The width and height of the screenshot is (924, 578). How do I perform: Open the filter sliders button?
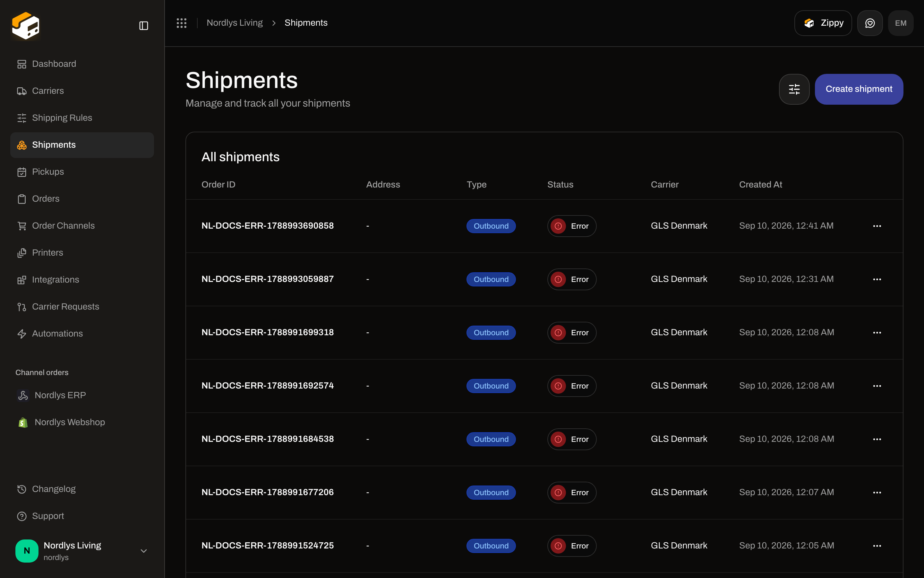coord(794,89)
